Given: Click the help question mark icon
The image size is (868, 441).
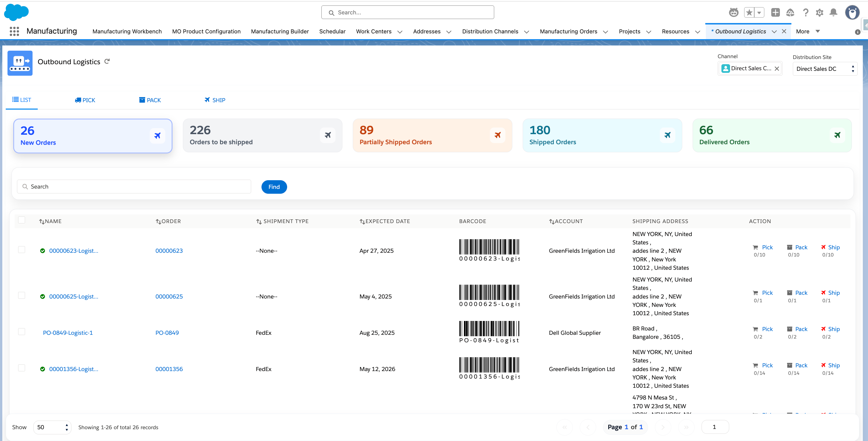Looking at the screenshot, I should click(806, 12).
